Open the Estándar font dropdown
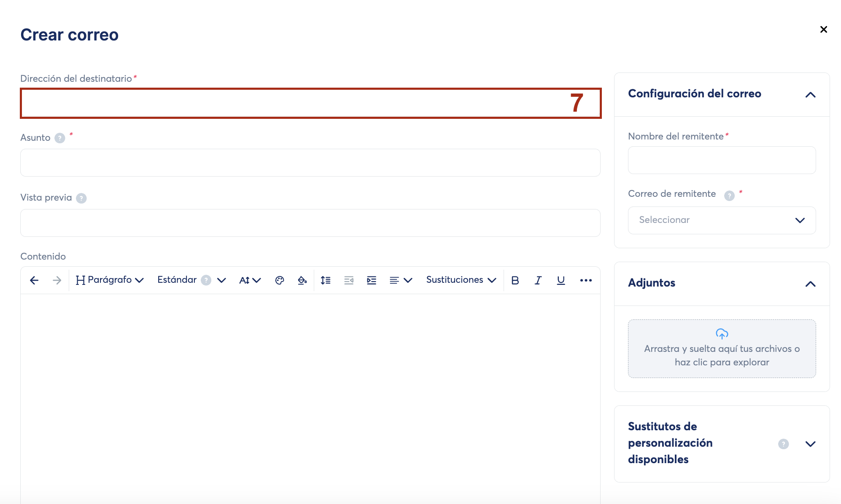This screenshot has width=841, height=504. (191, 280)
